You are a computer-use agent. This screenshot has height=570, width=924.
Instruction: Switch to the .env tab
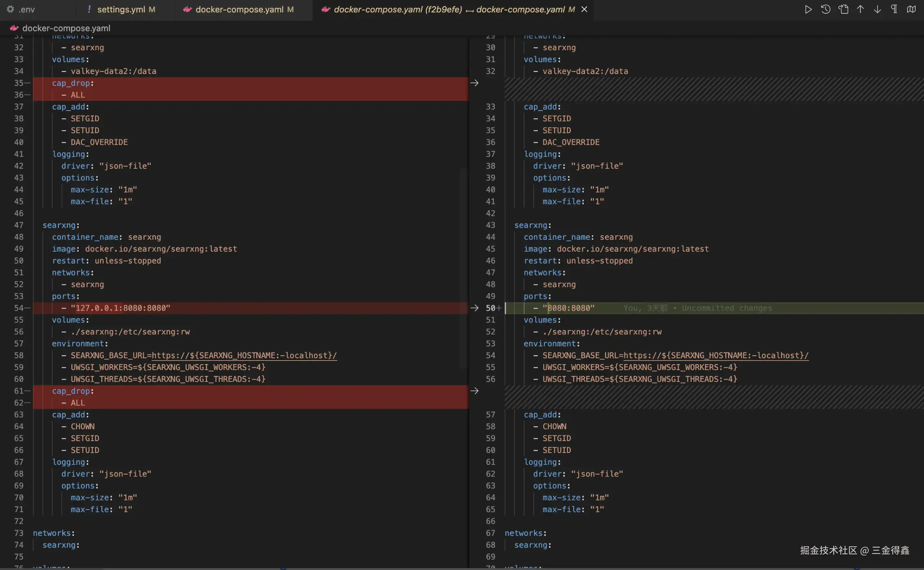click(26, 10)
